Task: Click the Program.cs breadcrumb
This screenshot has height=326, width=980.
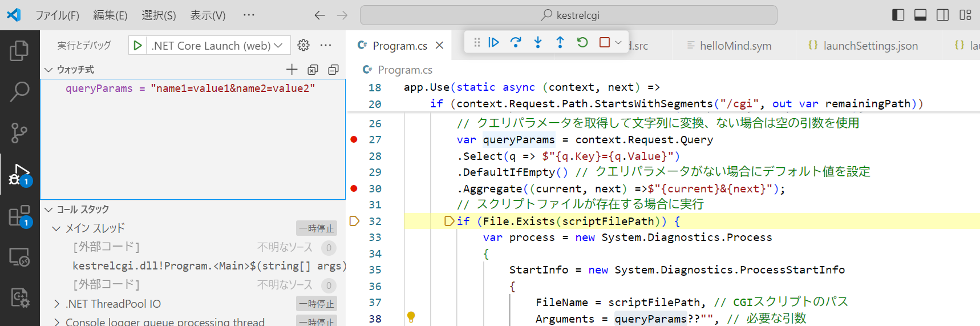Action: [x=404, y=70]
